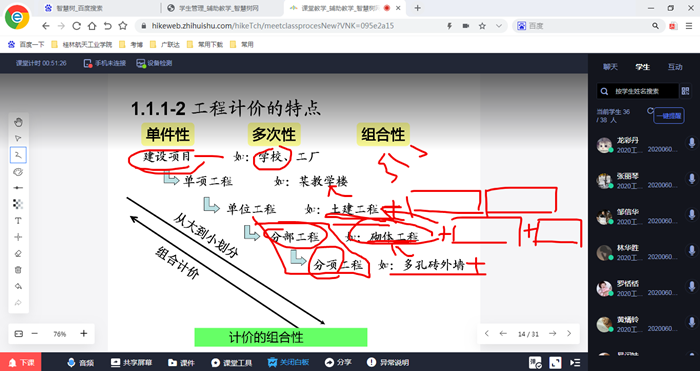This screenshot has width=700, height=371.
Task: Switch to the 互动 tab
Action: pyautogui.click(x=675, y=67)
